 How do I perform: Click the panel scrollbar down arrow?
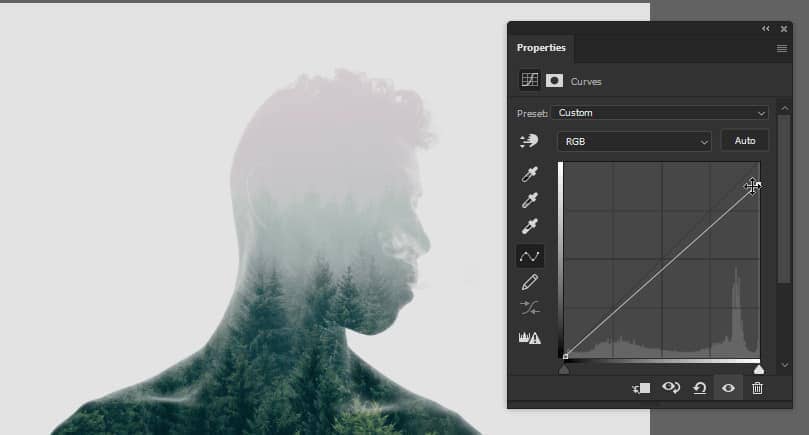(x=784, y=365)
